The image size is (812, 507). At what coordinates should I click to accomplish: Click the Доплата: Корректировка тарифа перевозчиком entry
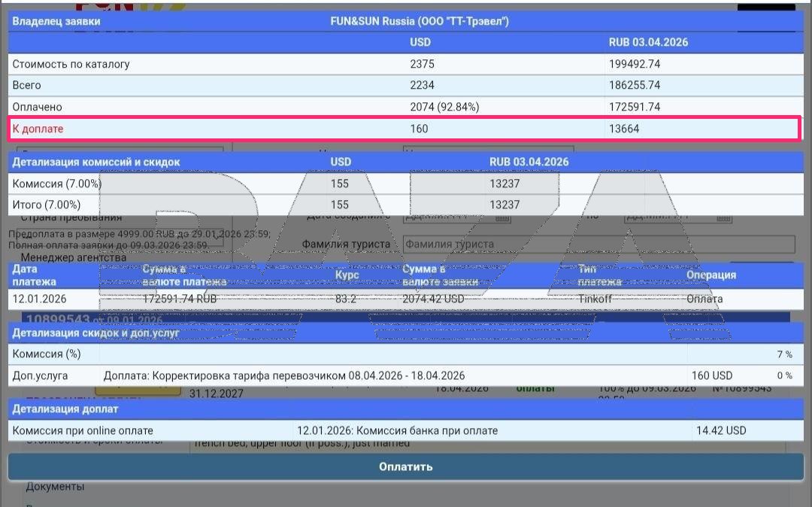point(284,375)
